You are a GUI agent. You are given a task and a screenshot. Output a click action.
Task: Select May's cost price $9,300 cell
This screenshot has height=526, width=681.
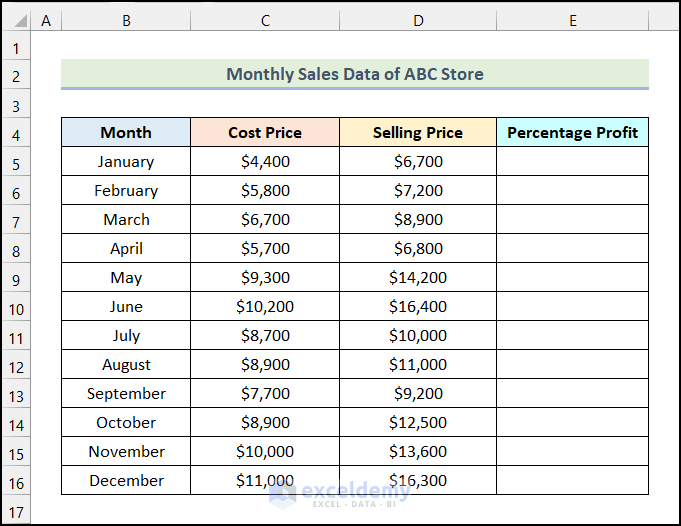click(265, 277)
